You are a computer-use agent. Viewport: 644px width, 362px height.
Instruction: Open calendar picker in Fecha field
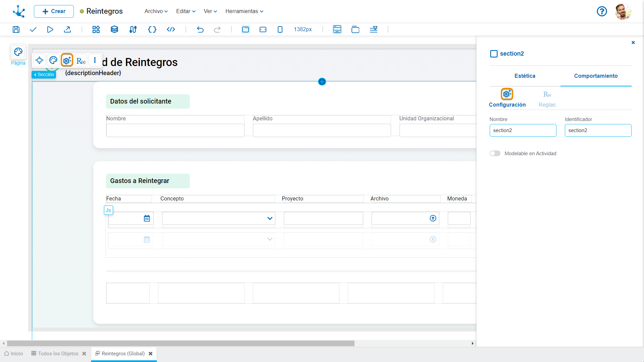[147, 219]
